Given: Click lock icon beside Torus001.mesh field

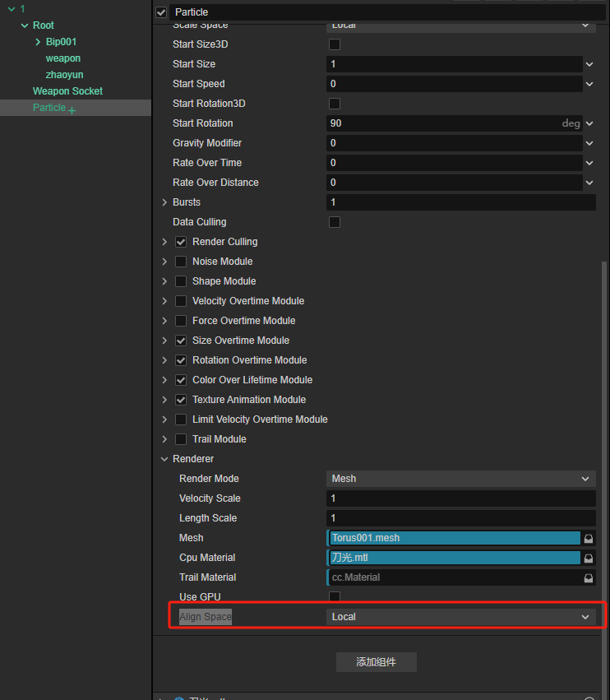Looking at the screenshot, I should pyautogui.click(x=589, y=538).
